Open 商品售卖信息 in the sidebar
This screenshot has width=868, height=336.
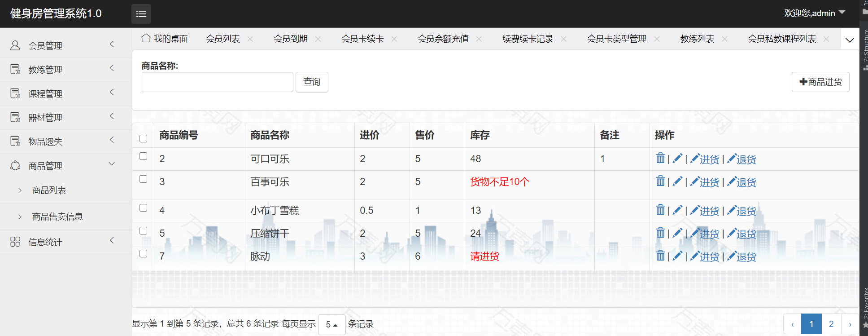[x=57, y=217]
